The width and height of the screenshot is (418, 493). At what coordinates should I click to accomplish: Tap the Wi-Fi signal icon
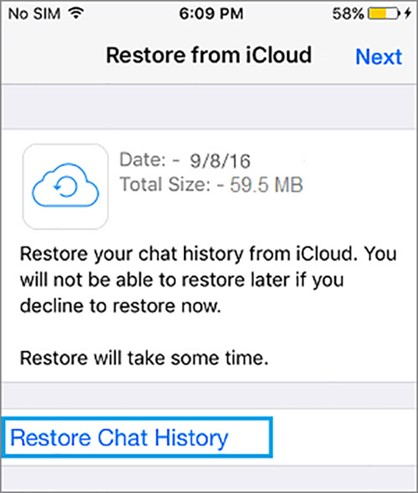click(x=76, y=13)
